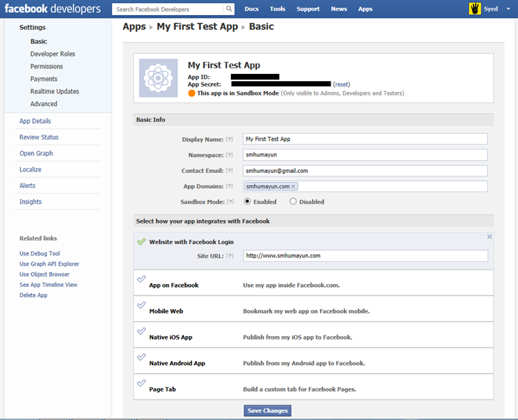Screen dimensions: 518x420
Task: Click the Use Graph API Explorer link
Action: (x=49, y=264)
